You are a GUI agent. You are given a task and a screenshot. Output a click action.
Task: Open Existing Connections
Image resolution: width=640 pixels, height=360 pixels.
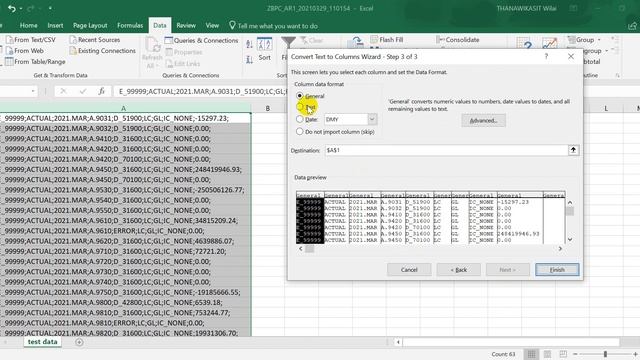coord(102,51)
